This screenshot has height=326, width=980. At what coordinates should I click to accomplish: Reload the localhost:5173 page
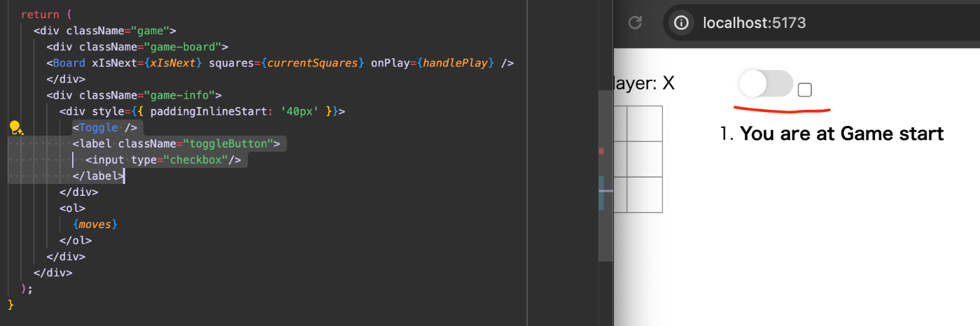point(635,23)
